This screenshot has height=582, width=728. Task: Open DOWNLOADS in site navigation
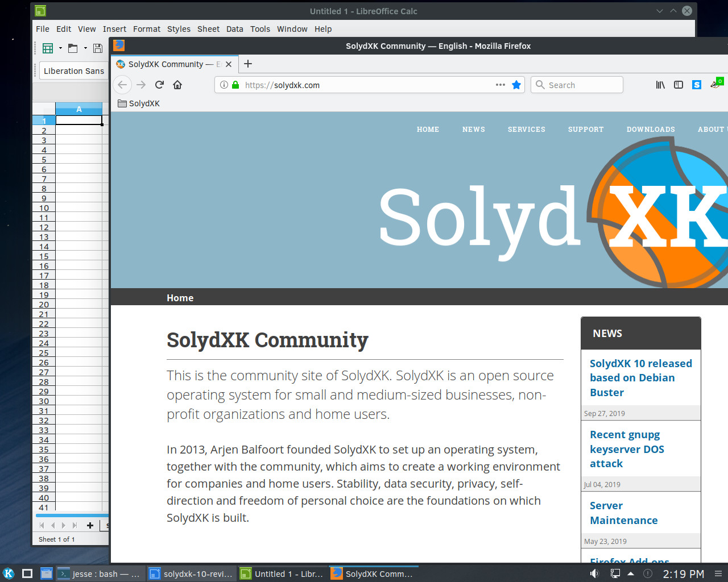point(651,130)
